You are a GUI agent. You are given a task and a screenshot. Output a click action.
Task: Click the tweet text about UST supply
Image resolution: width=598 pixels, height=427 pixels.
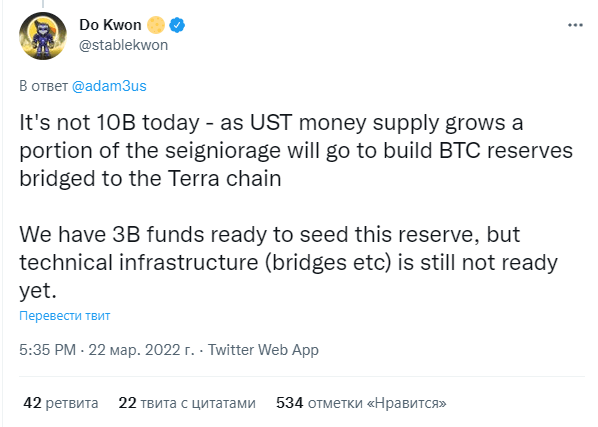pyautogui.click(x=296, y=151)
